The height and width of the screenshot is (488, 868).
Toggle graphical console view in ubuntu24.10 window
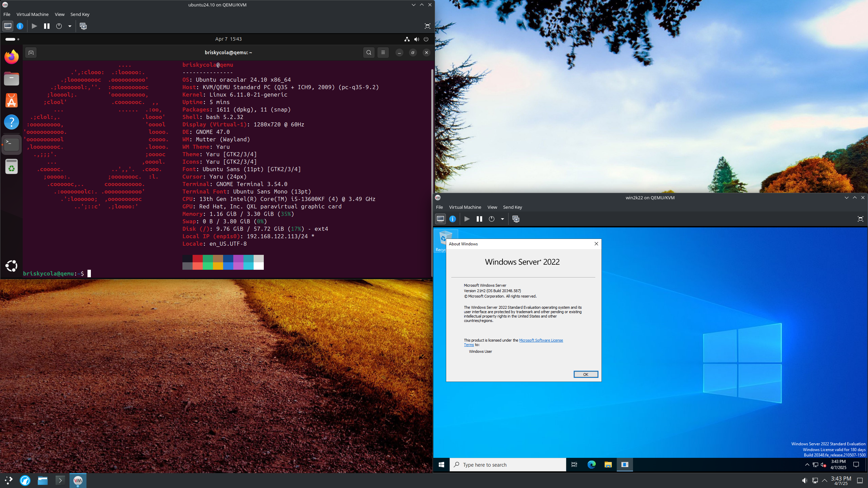(7, 26)
